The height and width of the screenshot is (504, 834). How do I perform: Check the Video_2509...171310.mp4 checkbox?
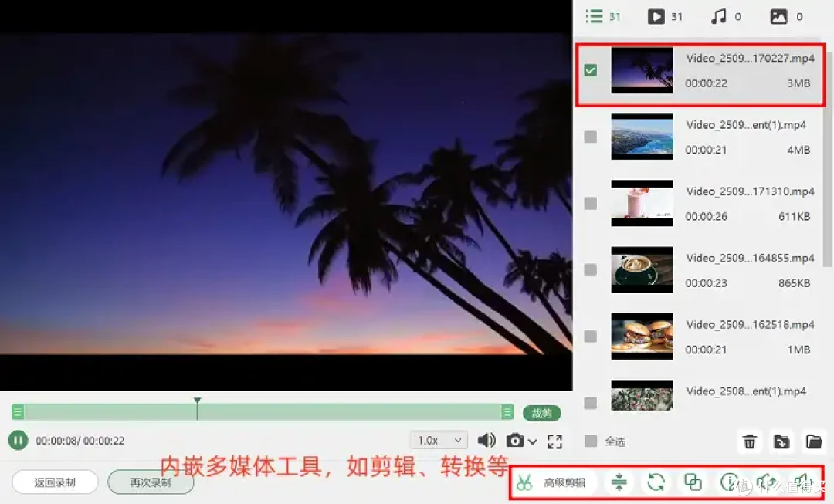click(591, 203)
